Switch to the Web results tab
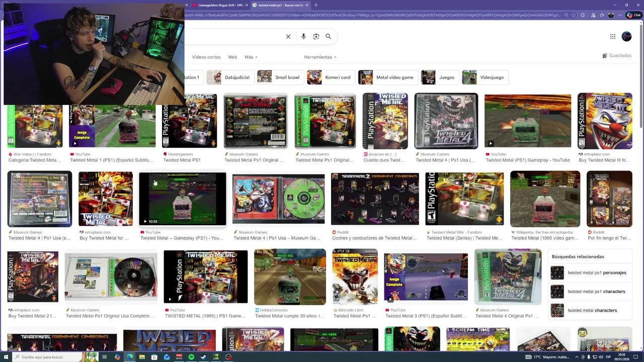The width and height of the screenshot is (644, 362). pos(232,57)
